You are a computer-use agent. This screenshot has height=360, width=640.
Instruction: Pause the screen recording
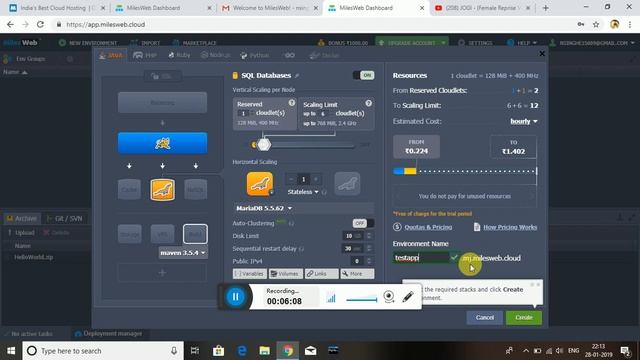(x=236, y=297)
